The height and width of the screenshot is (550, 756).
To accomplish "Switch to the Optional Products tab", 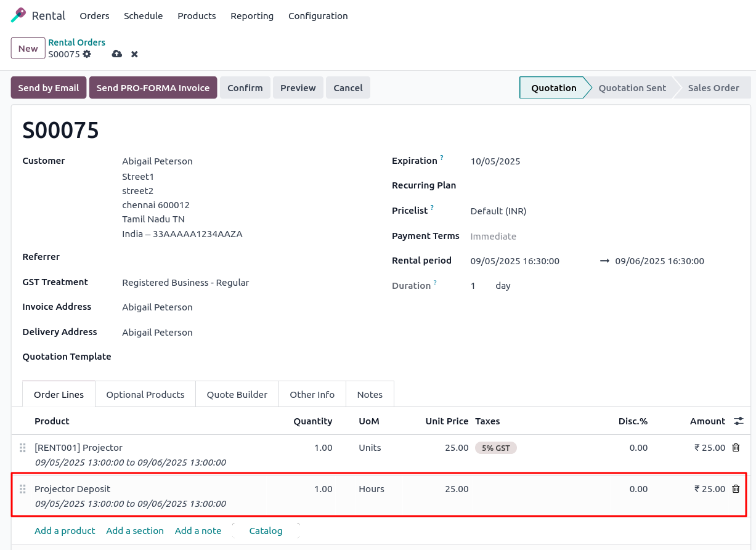I will tap(145, 395).
